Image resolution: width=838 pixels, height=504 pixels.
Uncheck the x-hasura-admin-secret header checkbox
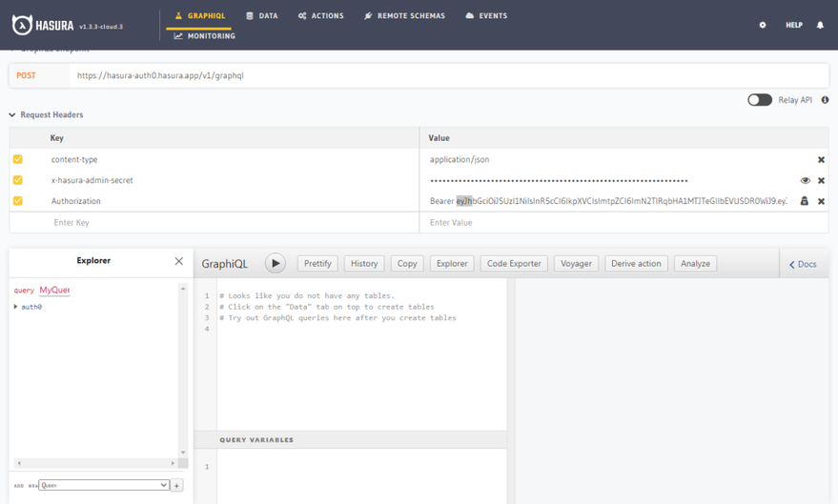tap(17, 180)
